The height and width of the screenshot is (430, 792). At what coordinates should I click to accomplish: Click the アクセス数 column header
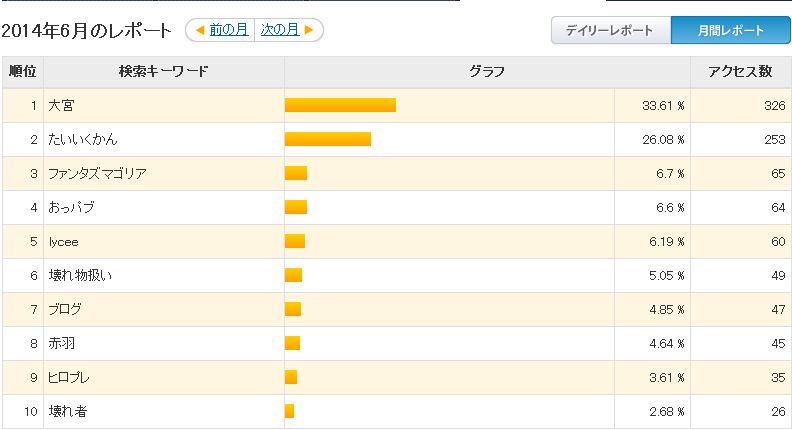(x=740, y=72)
